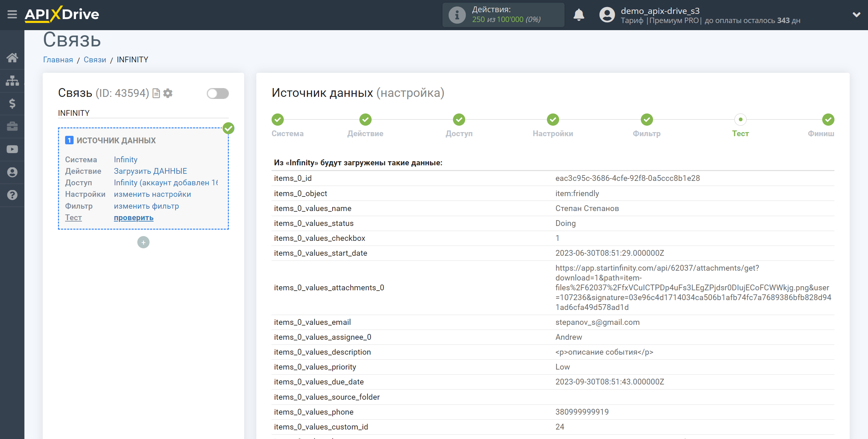Image resolution: width=868 pixels, height=439 pixels.
Task: Open the hamburger menu
Action: point(12,15)
